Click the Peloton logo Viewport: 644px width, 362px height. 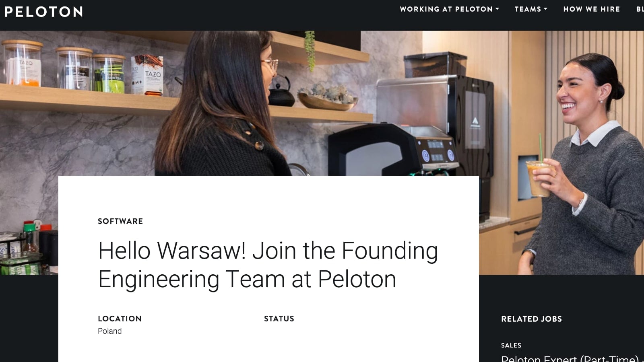click(43, 12)
